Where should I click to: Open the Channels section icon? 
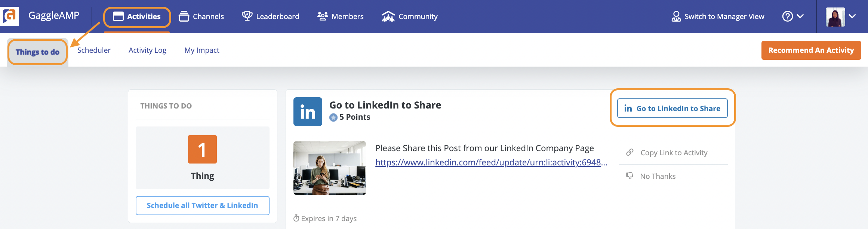(184, 16)
